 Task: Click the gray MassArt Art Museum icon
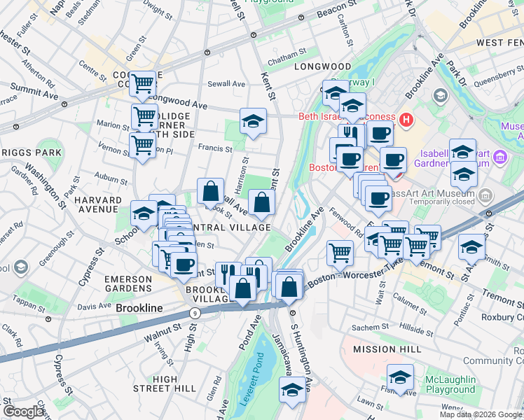coord(485,195)
